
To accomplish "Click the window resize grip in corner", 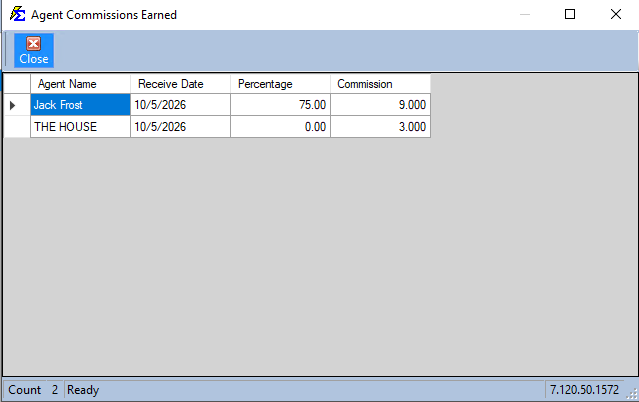I will pos(632,394).
